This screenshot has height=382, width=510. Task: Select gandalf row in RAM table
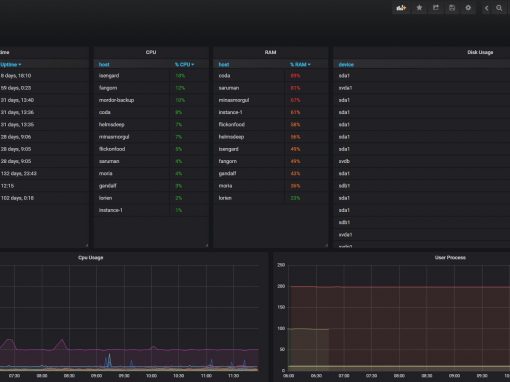coord(270,174)
